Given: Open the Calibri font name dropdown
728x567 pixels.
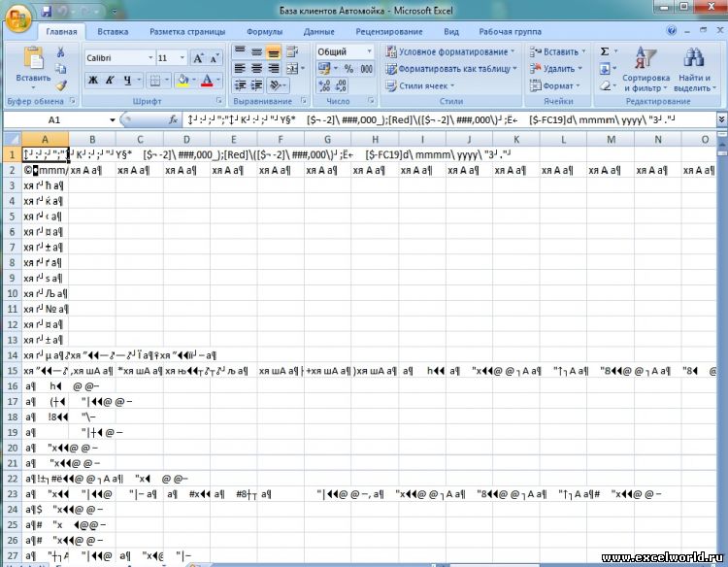Looking at the screenshot, I should click(150, 58).
